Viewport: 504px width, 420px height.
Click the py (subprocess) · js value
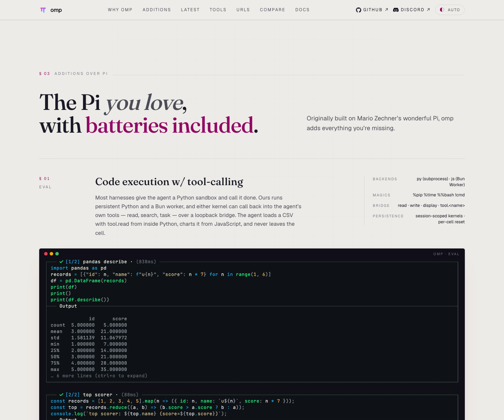[x=441, y=182]
